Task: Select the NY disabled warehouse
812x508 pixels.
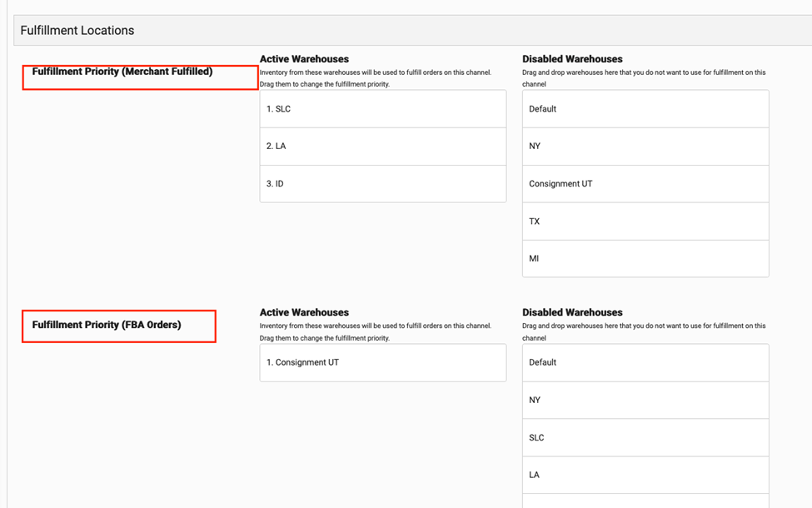Action: coord(645,146)
